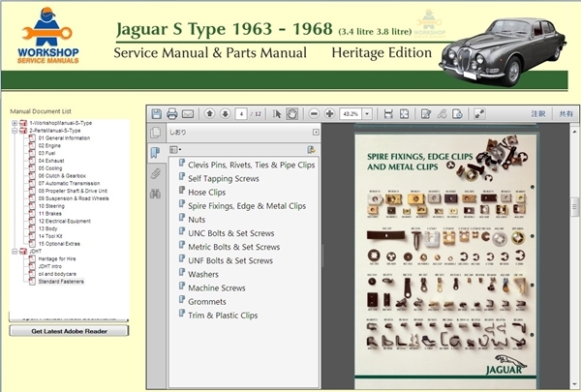Viewport: 581px width, 392px height.
Task: Go to previous page with up arrow
Action: pyautogui.click(x=210, y=114)
